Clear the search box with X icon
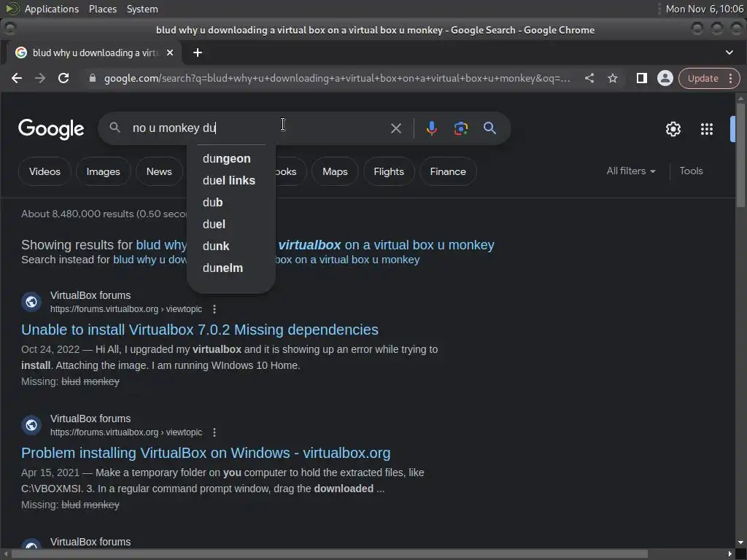 [x=396, y=128]
